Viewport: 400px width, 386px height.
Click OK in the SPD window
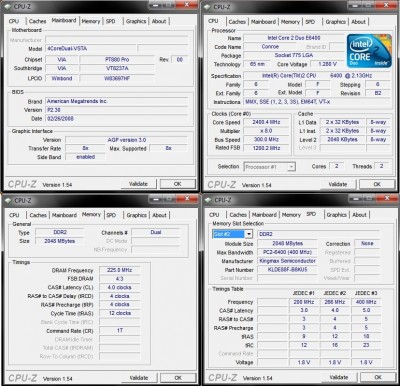click(378, 378)
